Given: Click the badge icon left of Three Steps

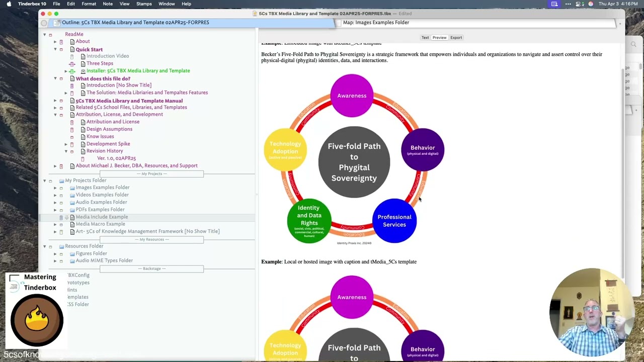Looking at the screenshot, I should pyautogui.click(x=72, y=64).
